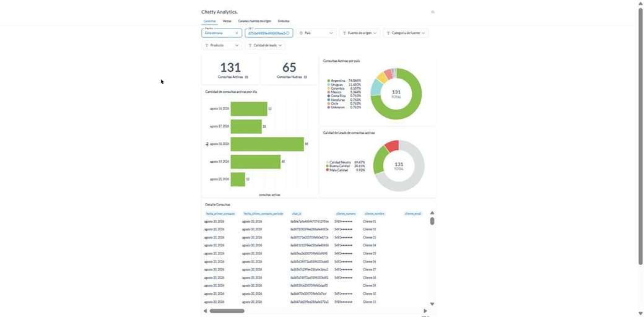Click the table's scroll-right arrow
This screenshot has height=317, width=644.
tap(425, 311)
